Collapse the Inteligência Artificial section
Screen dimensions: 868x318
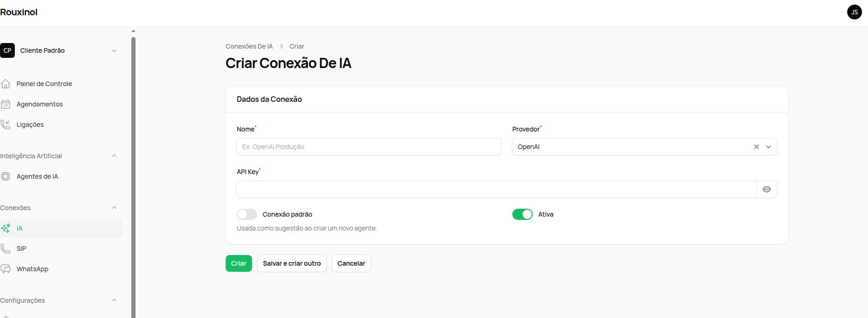[x=114, y=156]
